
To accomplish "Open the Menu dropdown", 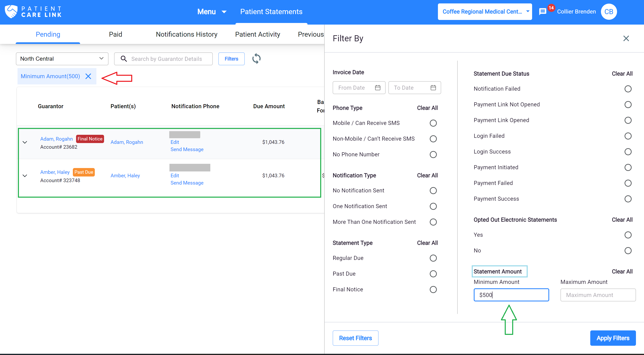I will (x=212, y=11).
